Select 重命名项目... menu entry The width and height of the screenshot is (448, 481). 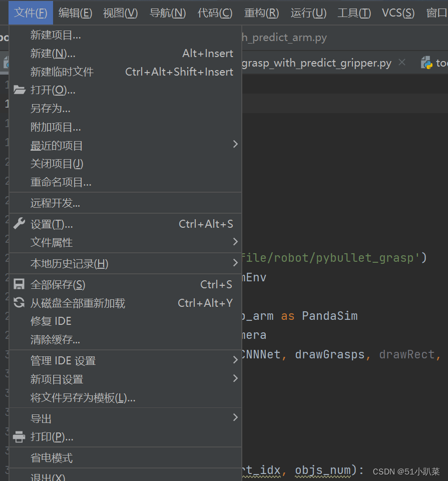click(x=125, y=182)
